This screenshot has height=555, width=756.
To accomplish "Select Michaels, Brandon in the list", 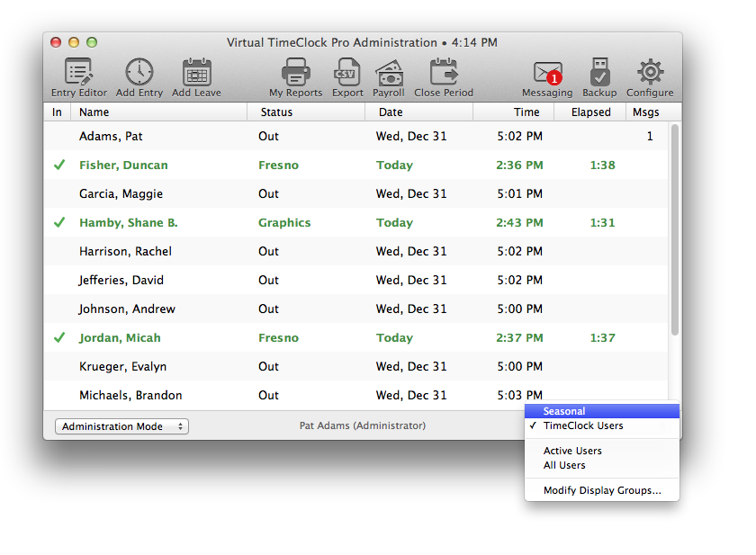I will [130, 396].
